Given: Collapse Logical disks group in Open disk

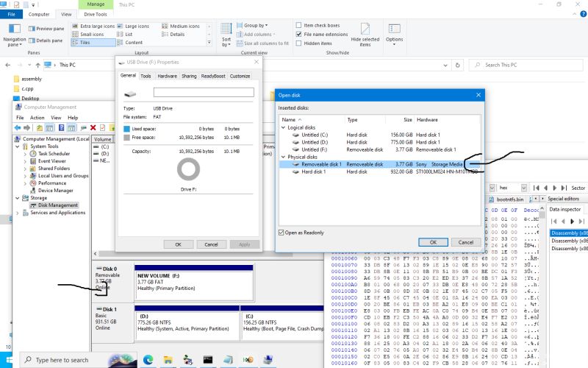Looking at the screenshot, I should (284, 127).
